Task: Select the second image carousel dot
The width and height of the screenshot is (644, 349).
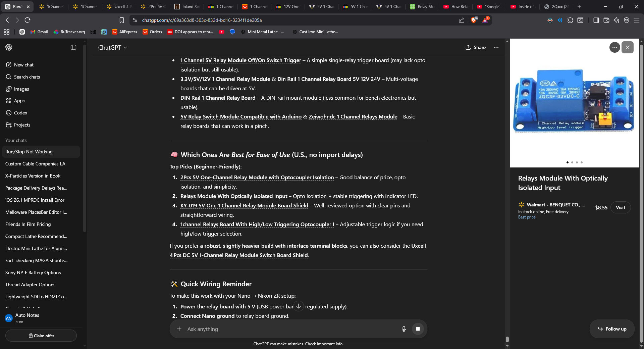Action: click(x=572, y=162)
